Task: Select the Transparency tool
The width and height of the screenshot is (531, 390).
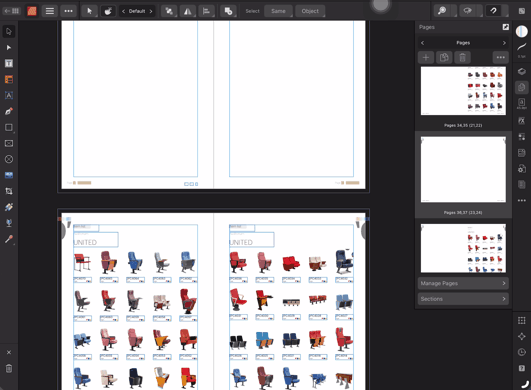Action: [x=9, y=223]
